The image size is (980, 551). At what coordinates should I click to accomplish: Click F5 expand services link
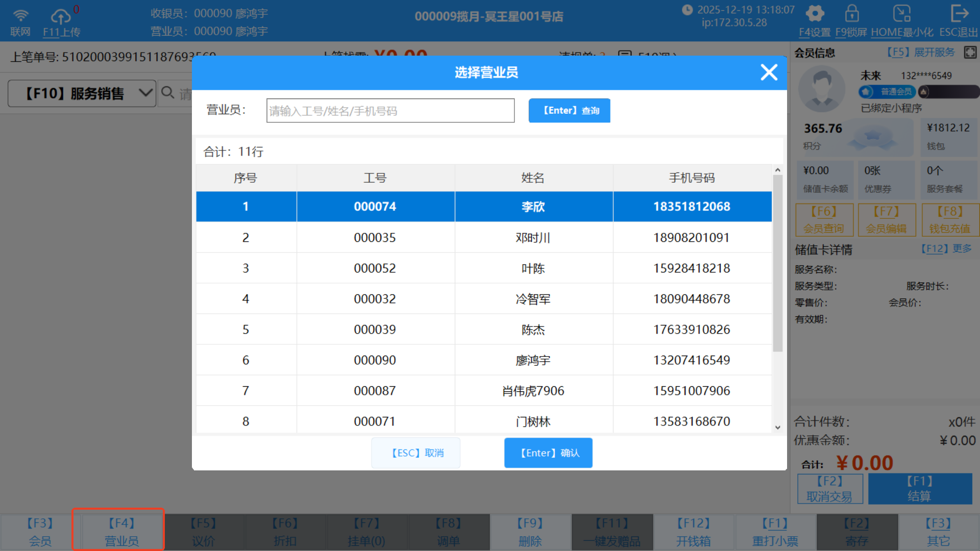(921, 53)
